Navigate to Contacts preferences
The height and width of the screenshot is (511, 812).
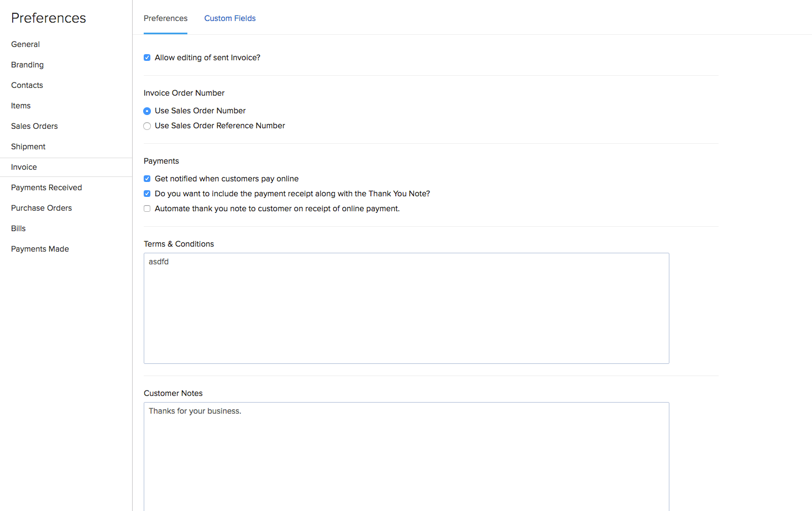tap(27, 85)
